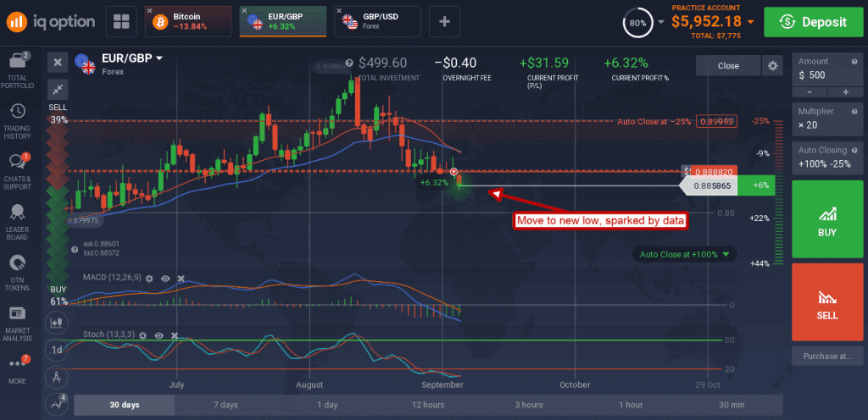The image size is (868, 420).
Task: Toggle MACD indicator visibility eye
Action: (165, 279)
